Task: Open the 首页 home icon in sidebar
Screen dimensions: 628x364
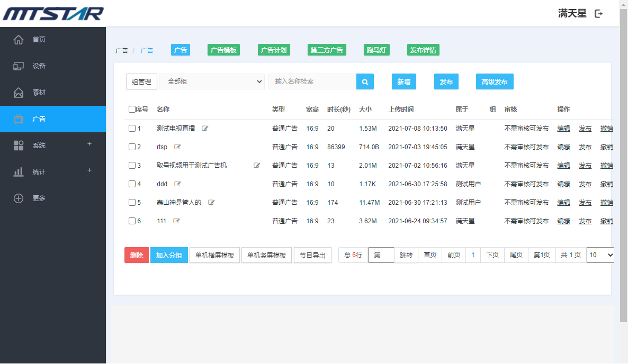Action: pos(19,40)
